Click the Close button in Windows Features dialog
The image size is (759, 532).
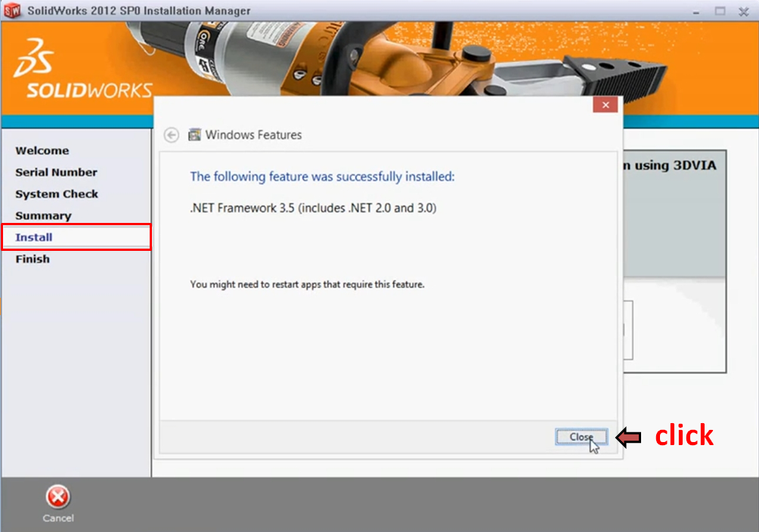[581, 437]
